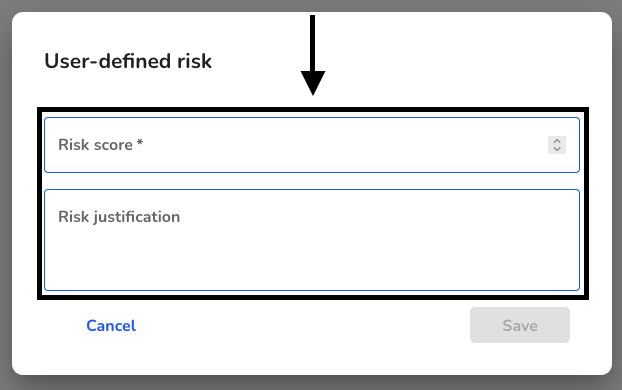
Task: Click blank dialog area right of title
Action: 456,61
